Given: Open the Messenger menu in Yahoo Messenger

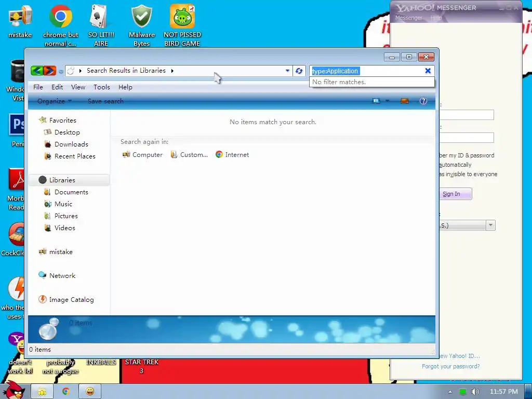Looking at the screenshot, I should [x=408, y=18].
